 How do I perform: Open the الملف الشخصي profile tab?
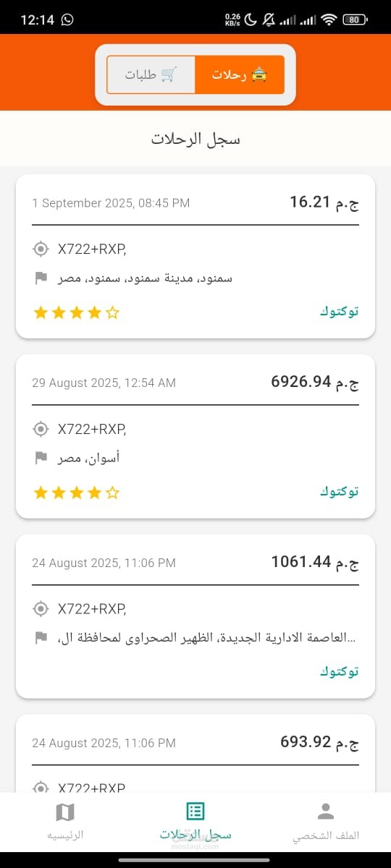[x=326, y=821]
